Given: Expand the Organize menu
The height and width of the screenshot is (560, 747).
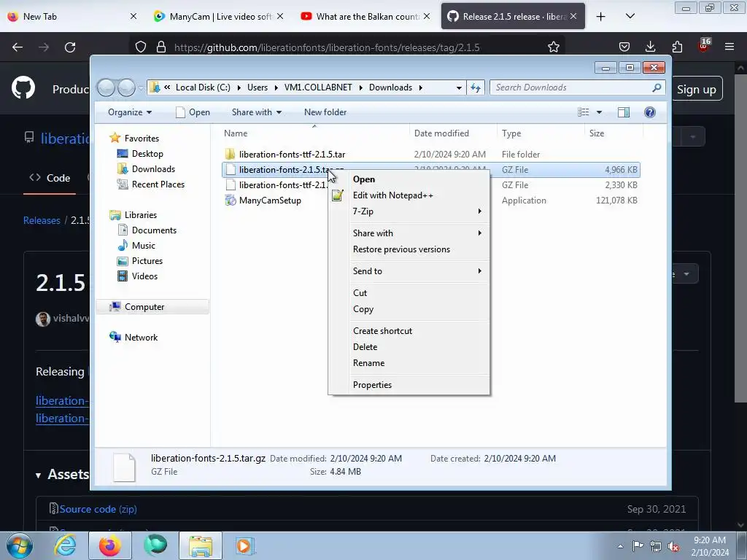Looking at the screenshot, I should coord(130,112).
